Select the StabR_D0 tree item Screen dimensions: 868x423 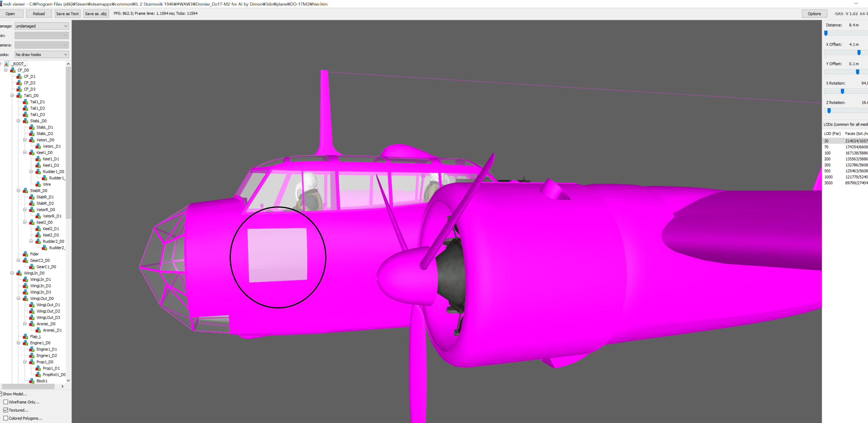tap(39, 191)
